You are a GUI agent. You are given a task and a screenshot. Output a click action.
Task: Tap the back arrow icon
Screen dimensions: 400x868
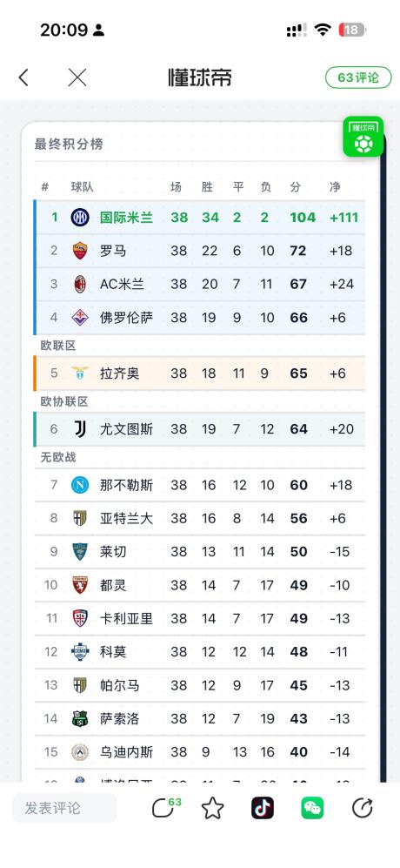pos(23,77)
